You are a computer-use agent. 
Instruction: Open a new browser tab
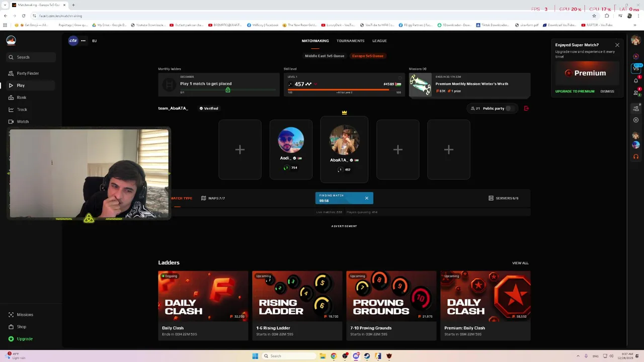click(73, 5)
